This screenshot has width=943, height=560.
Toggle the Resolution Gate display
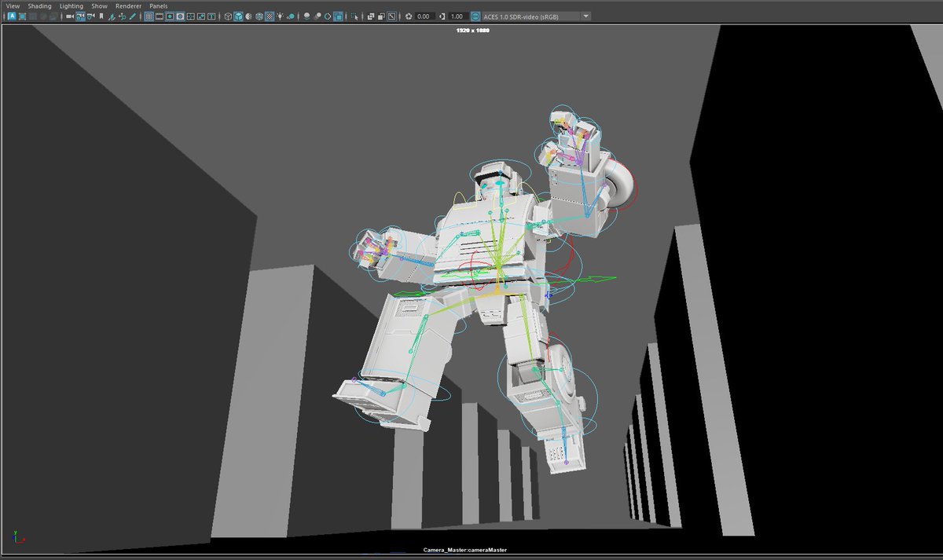point(170,16)
